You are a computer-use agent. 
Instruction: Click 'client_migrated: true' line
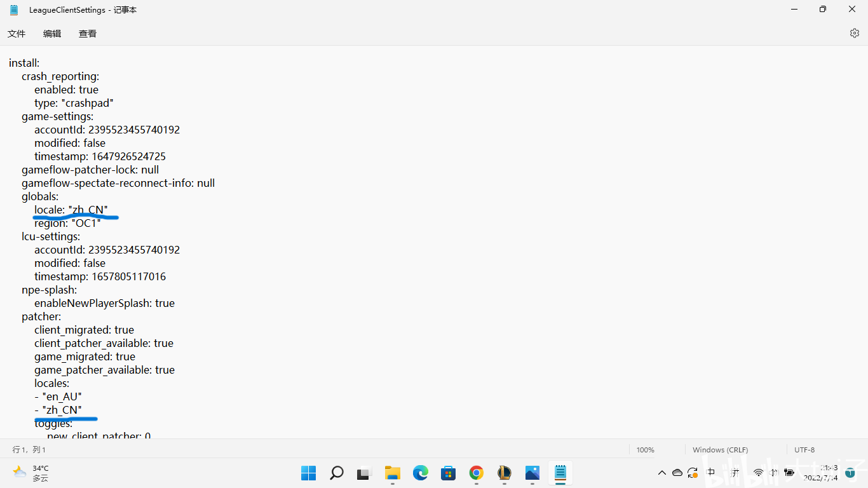coord(84,330)
